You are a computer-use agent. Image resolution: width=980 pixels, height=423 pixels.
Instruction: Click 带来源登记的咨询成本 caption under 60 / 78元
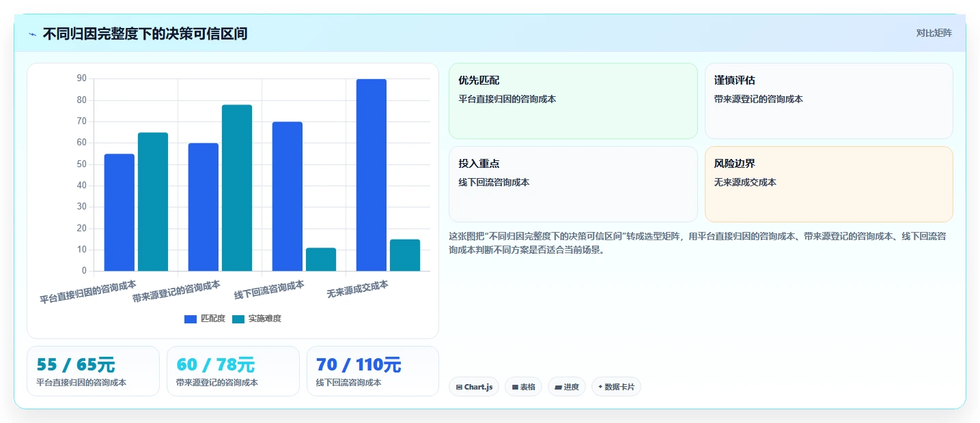click(217, 383)
